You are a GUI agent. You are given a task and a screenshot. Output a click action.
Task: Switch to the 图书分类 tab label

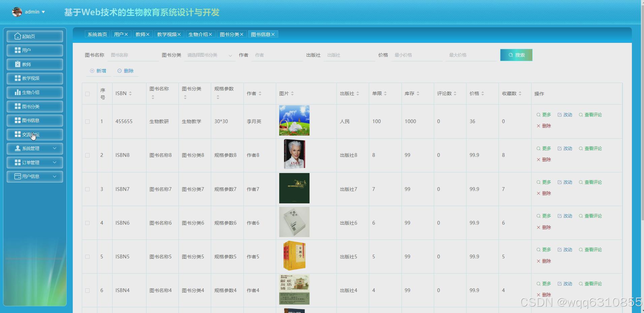coord(229,34)
